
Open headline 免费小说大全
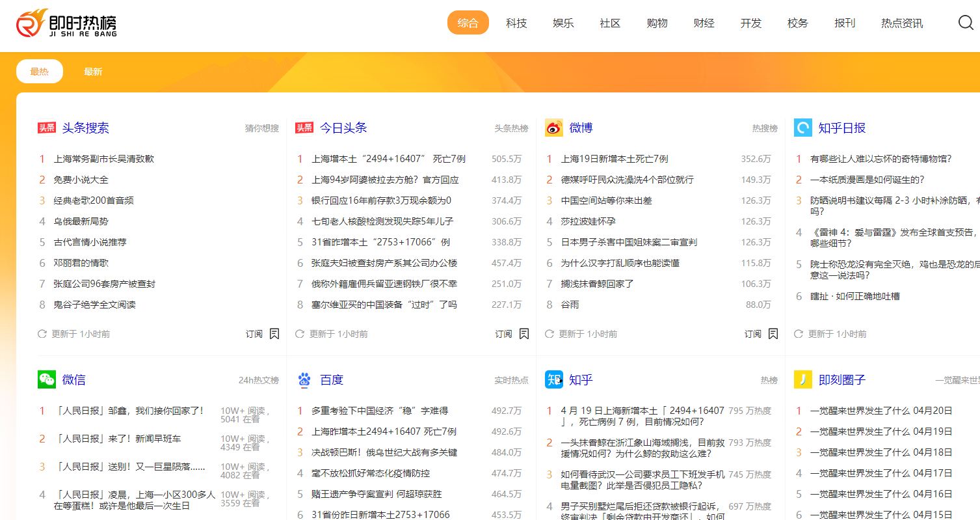point(81,180)
